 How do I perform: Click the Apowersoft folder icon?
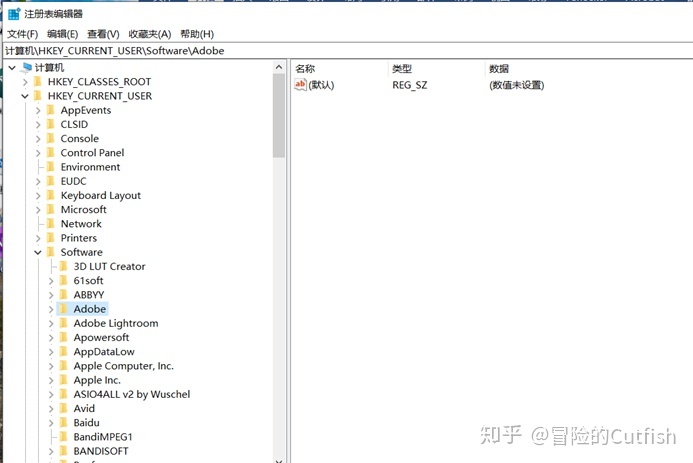(x=64, y=337)
